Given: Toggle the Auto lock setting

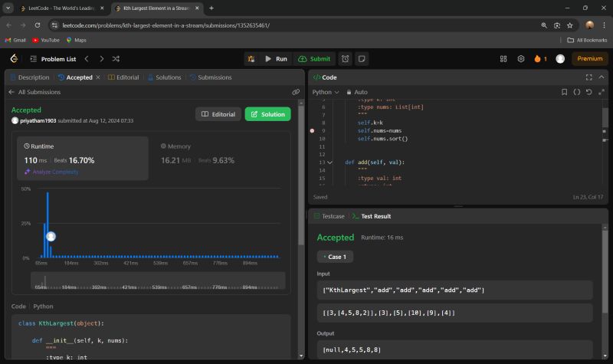Looking at the screenshot, I should 356,92.
